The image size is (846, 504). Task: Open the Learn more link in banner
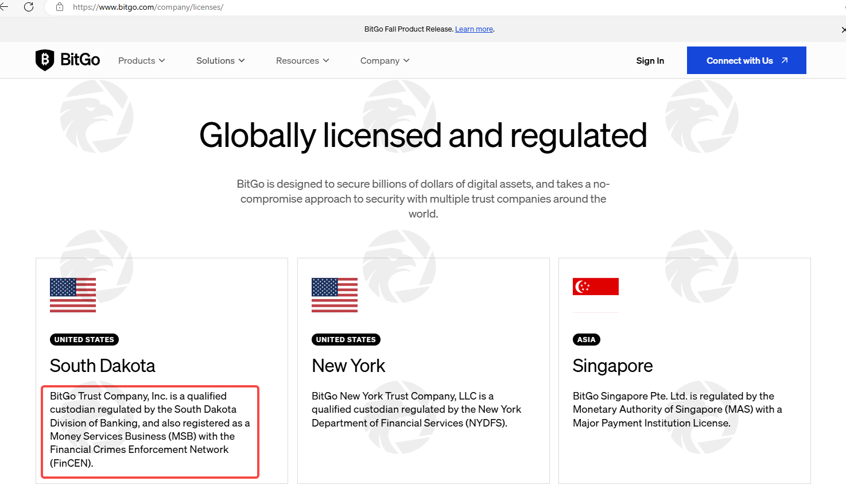pyautogui.click(x=474, y=29)
